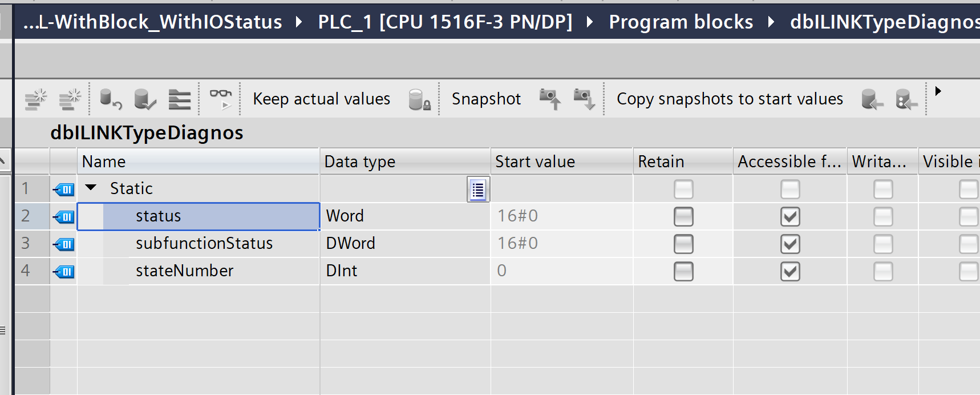The width and height of the screenshot is (980, 395).
Task: Expand the toolbar overflow arrow
Action: click(x=938, y=91)
